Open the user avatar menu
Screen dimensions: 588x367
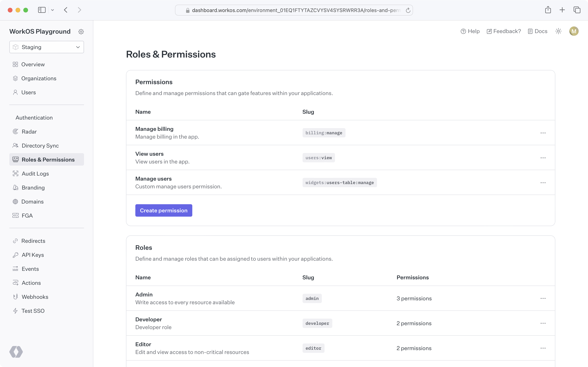pos(574,31)
